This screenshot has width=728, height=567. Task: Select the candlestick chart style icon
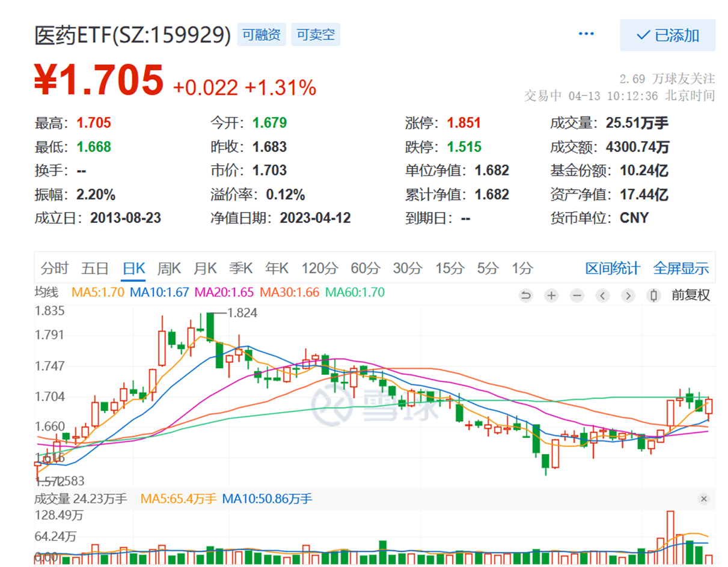pos(653,296)
